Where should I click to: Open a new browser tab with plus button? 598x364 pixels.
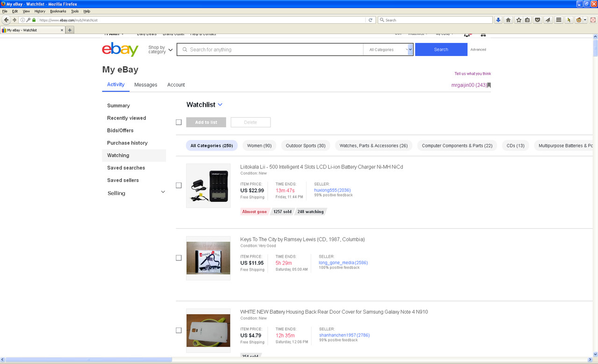coord(70,30)
